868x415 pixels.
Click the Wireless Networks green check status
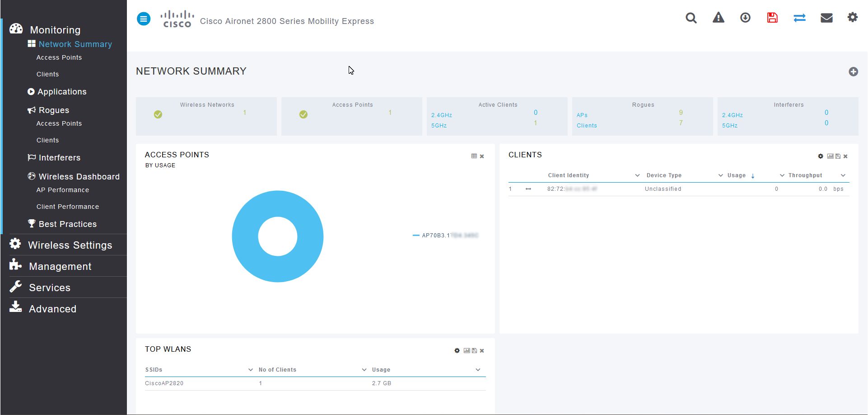pyautogui.click(x=158, y=114)
